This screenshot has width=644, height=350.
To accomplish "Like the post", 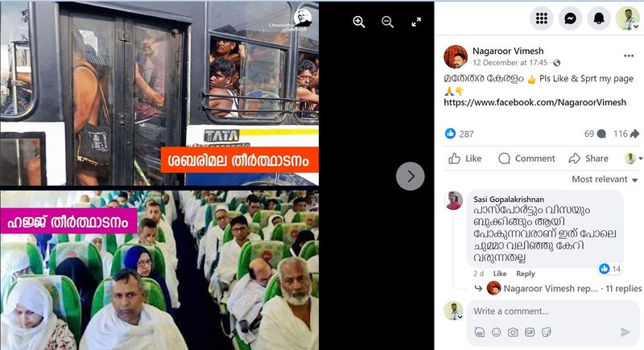I will coord(465,159).
